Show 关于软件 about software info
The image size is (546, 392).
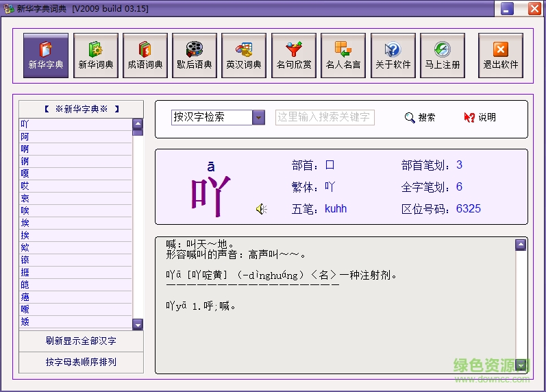[x=393, y=56]
